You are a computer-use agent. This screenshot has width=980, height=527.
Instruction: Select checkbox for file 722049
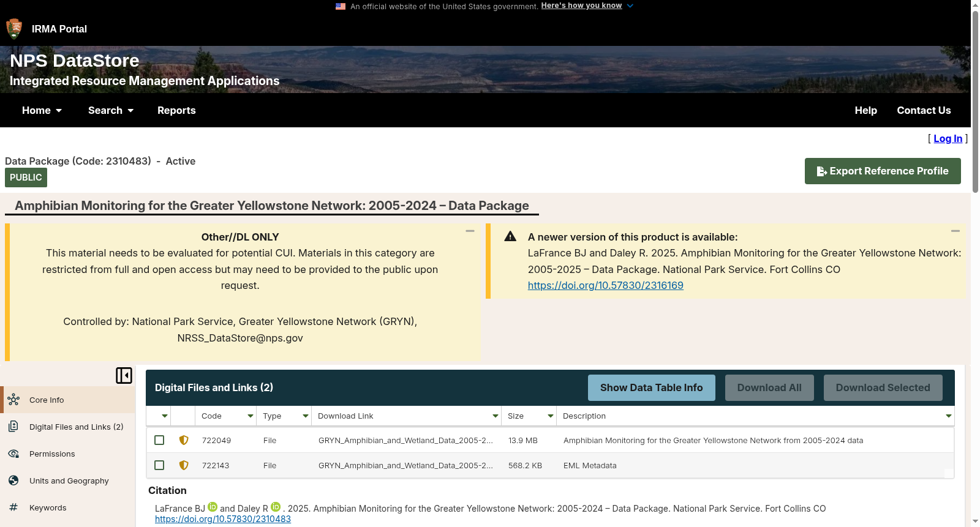159,440
